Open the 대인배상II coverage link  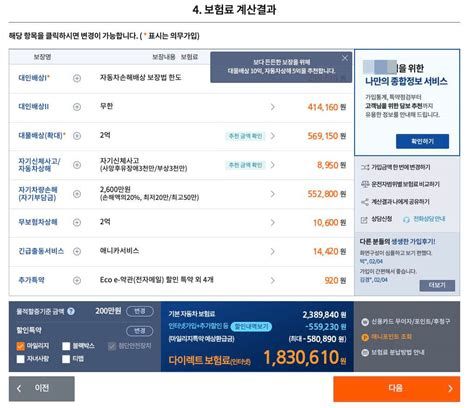point(33,107)
